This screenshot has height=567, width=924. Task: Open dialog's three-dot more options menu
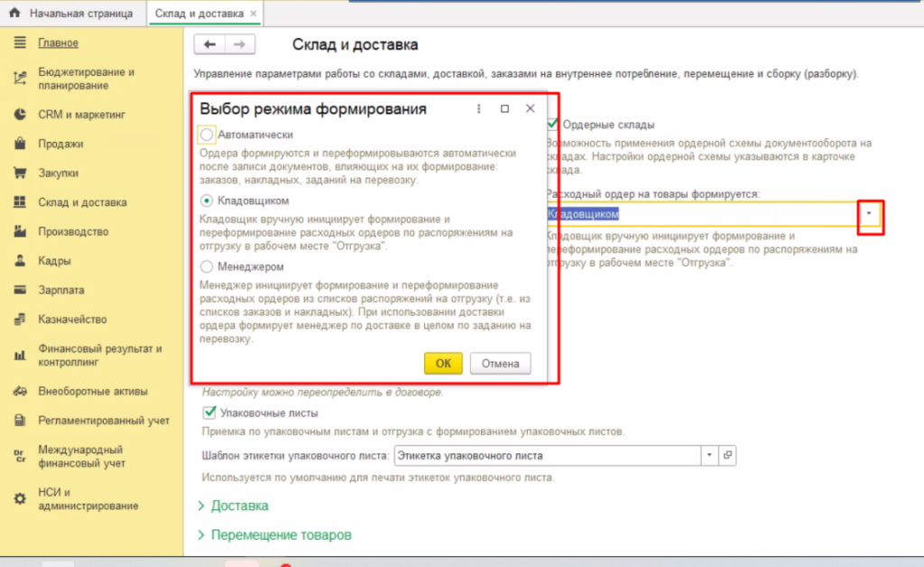point(479,109)
